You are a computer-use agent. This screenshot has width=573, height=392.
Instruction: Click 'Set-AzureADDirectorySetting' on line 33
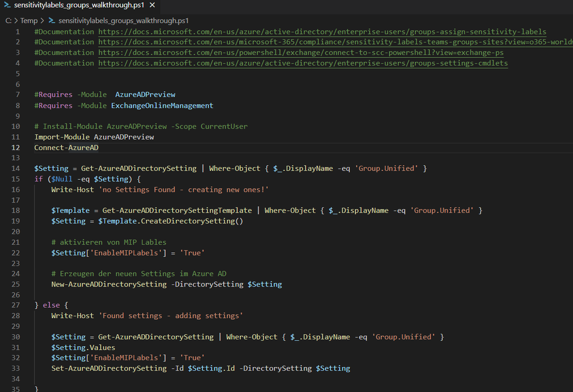[x=108, y=369]
